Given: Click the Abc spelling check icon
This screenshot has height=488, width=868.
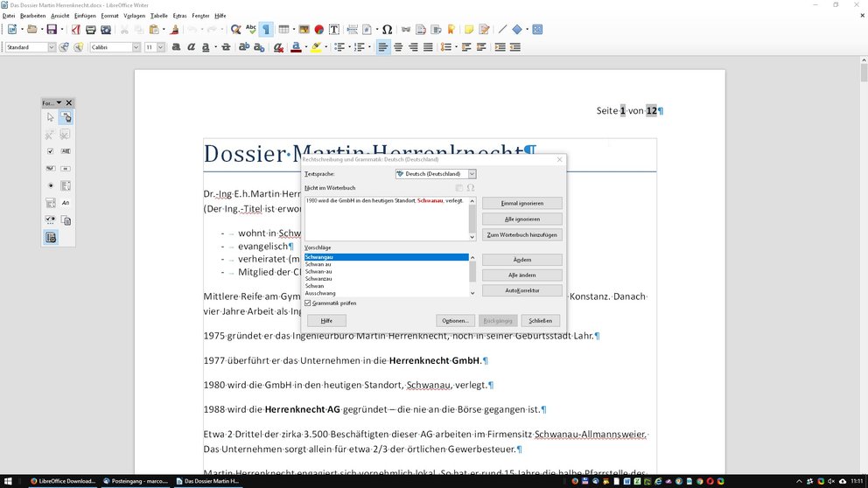Looking at the screenshot, I should (x=251, y=30).
